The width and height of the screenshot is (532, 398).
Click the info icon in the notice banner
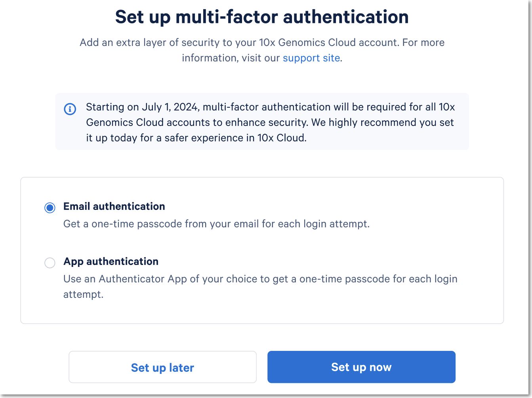pyautogui.click(x=70, y=109)
